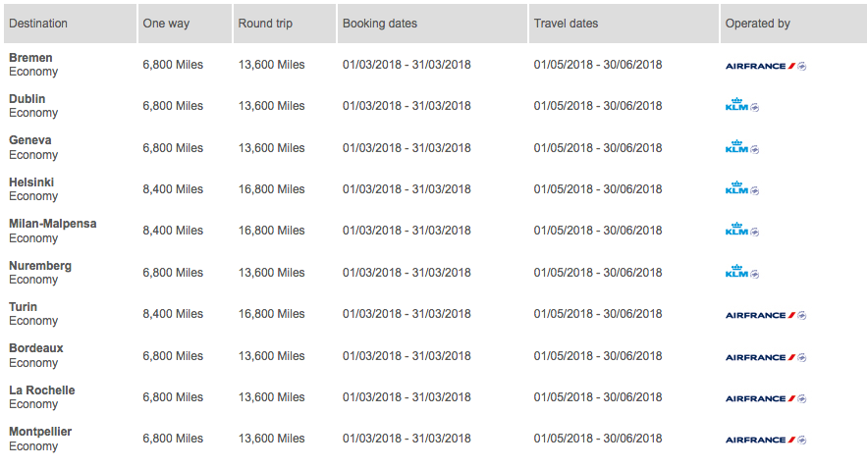868x467 pixels.
Task: Select the Bremen destination name
Action: coord(31,58)
